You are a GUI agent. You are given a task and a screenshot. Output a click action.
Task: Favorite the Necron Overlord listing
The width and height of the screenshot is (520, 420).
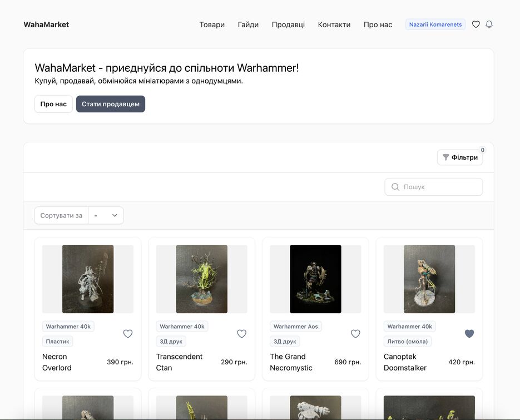click(128, 334)
